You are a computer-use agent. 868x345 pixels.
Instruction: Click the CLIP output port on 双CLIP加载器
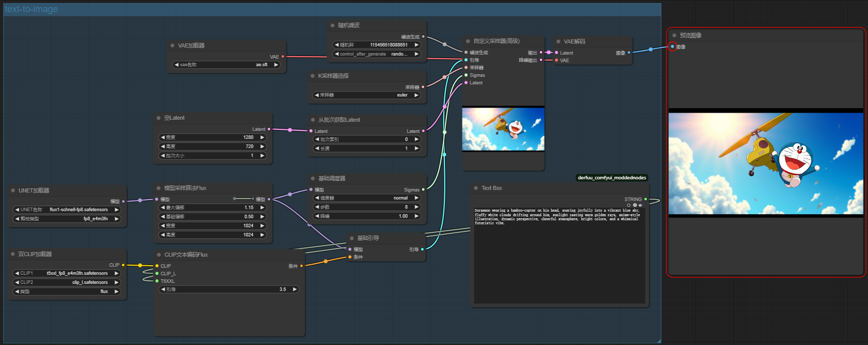123,265
